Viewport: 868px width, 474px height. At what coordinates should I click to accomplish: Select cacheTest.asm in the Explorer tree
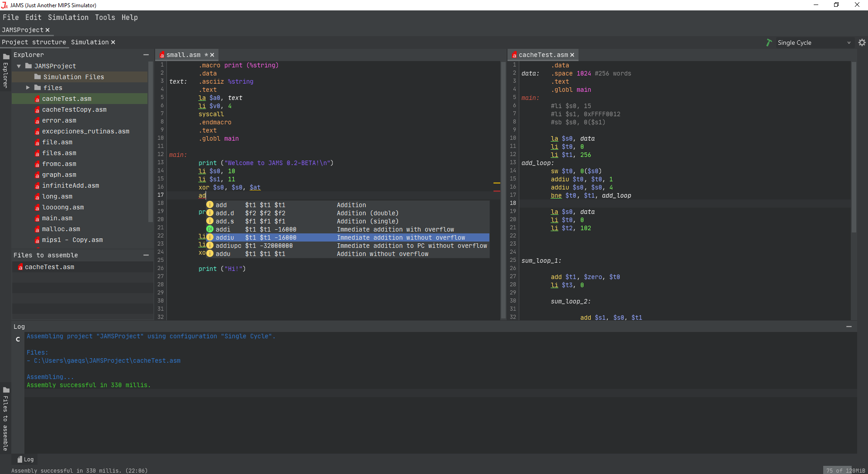(x=80, y=99)
